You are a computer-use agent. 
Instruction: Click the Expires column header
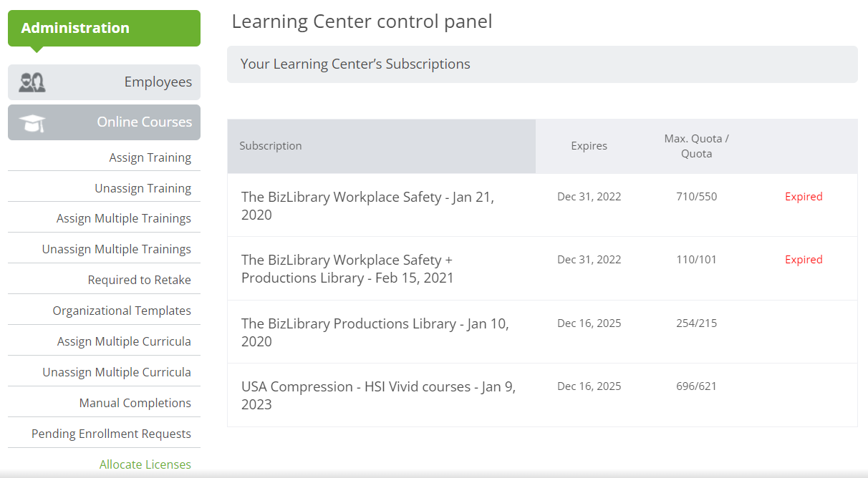coord(589,146)
